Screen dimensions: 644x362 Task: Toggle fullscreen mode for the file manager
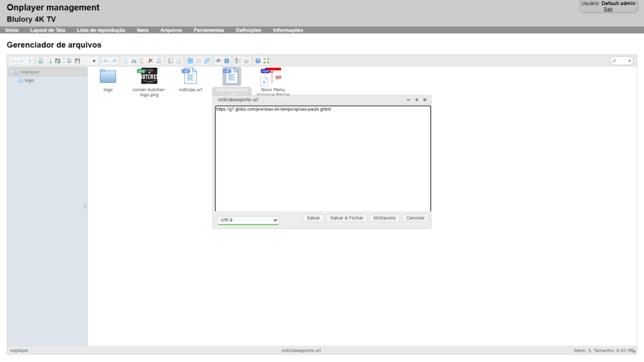coord(267,61)
